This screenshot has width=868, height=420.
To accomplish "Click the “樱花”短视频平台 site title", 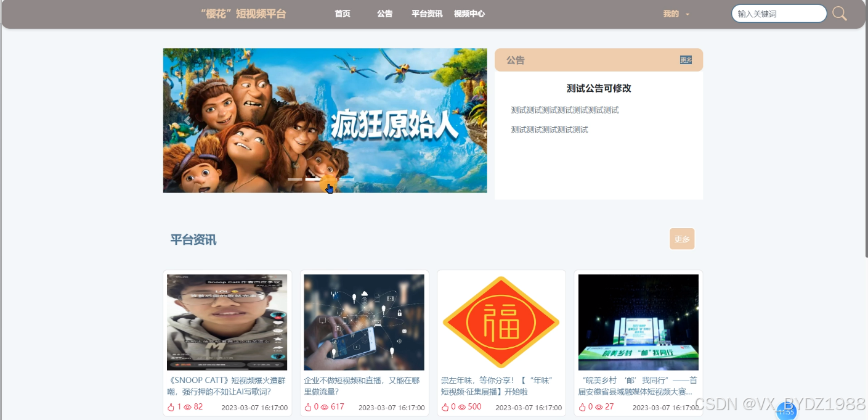I will pos(243,14).
